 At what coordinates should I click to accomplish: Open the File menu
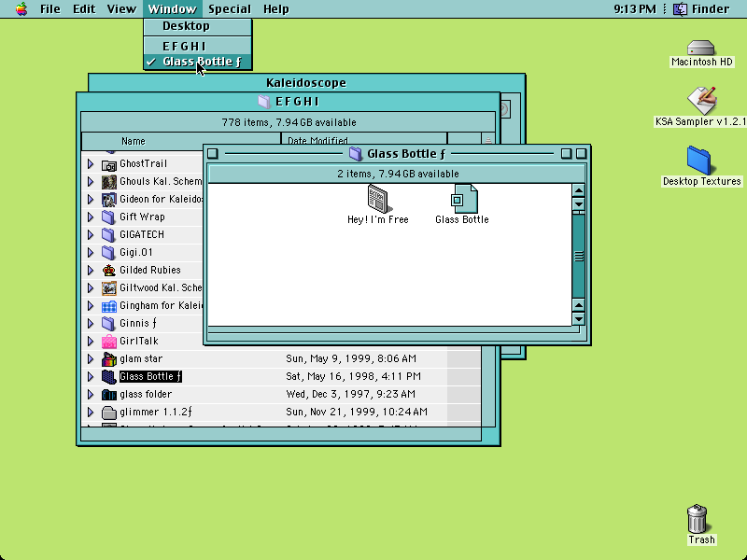[x=50, y=8]
